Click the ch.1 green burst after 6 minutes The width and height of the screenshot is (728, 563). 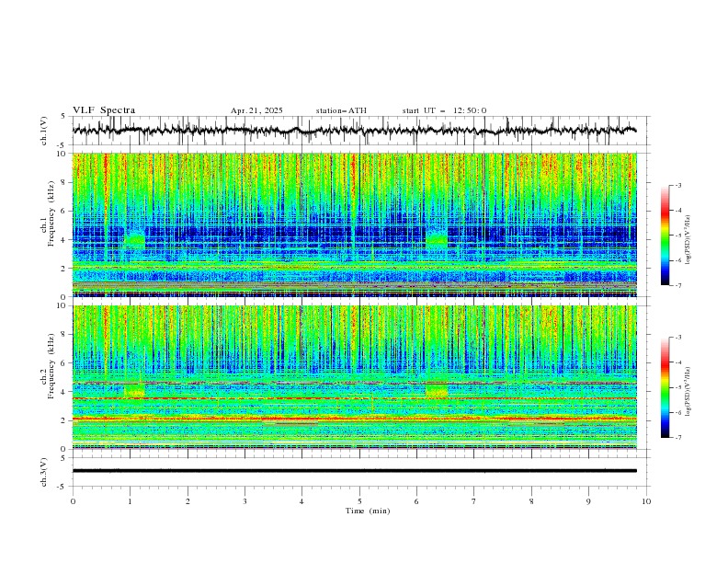437,239
